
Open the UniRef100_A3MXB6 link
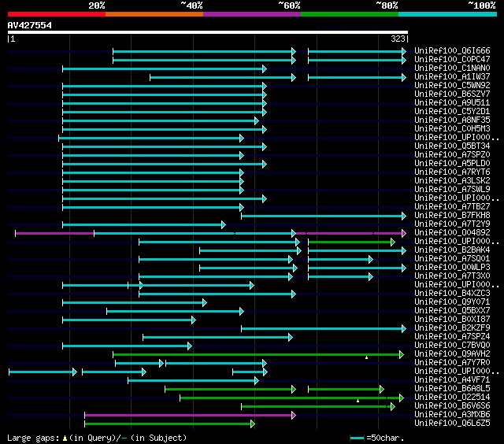click(452, 415)
